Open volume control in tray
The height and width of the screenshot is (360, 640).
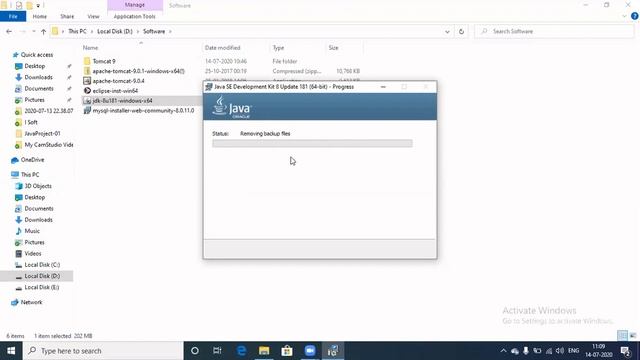tap(560, 351)
